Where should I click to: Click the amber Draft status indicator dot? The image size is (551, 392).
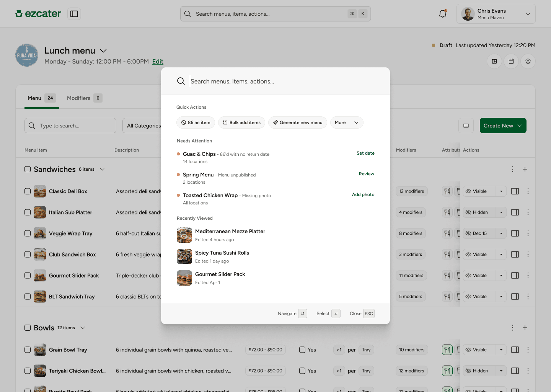[434, 45]
